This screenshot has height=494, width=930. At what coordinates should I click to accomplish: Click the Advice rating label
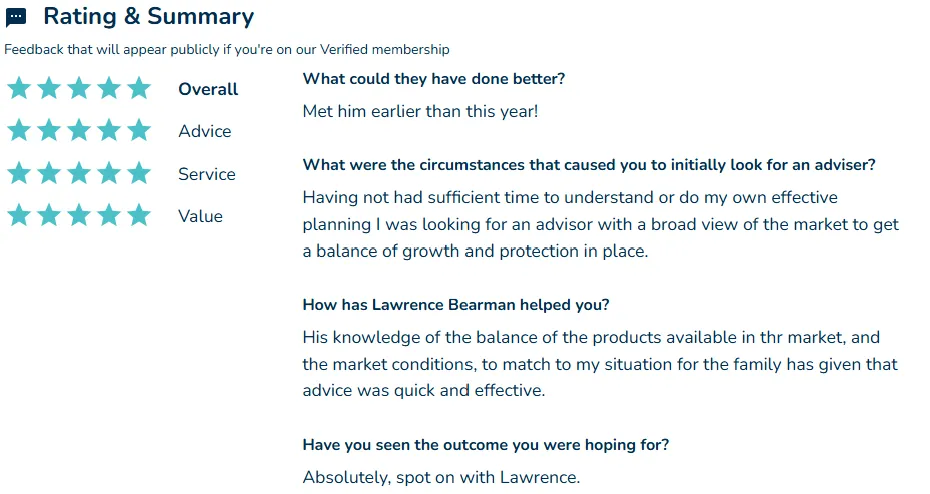pos(205,131)
